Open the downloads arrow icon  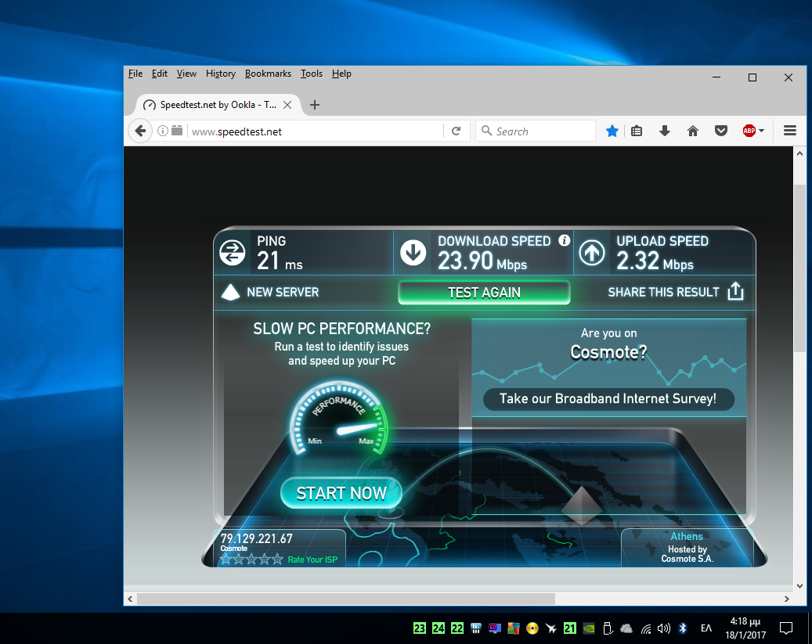point(665,131)
